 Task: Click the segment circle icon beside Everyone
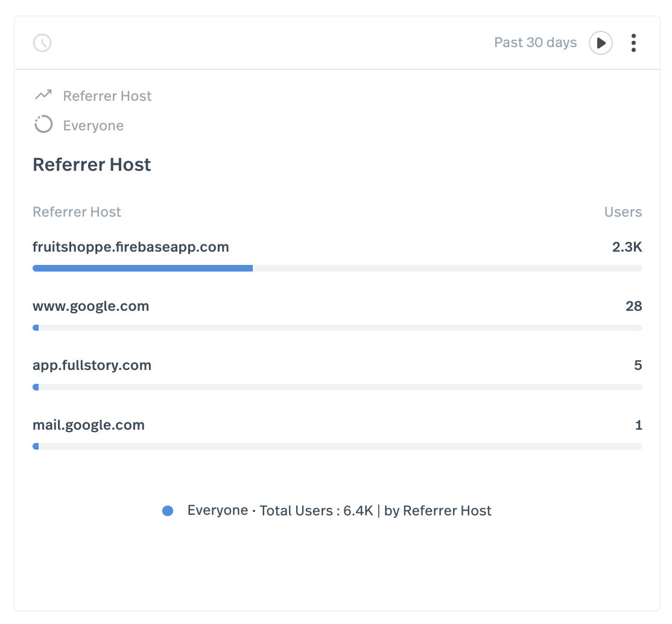(x=42, y=124)
